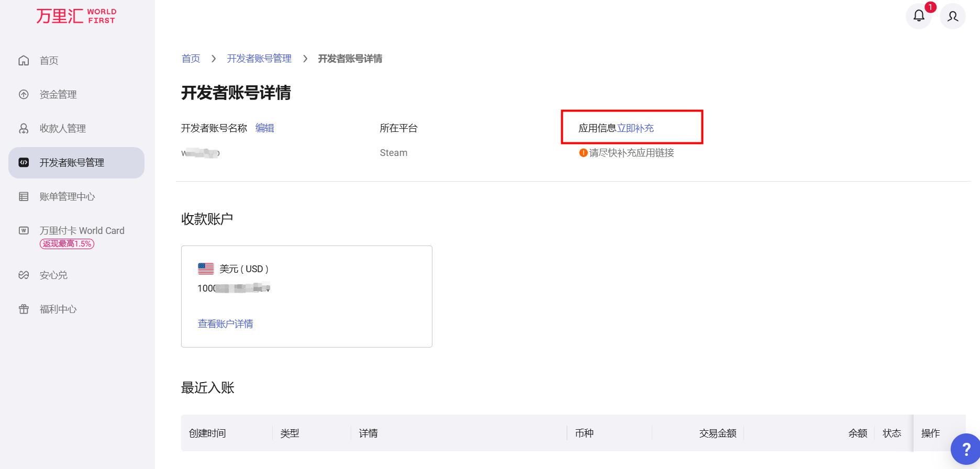Click the 创建时间 column header
The image size is (980, 469).
pos(207,433)
